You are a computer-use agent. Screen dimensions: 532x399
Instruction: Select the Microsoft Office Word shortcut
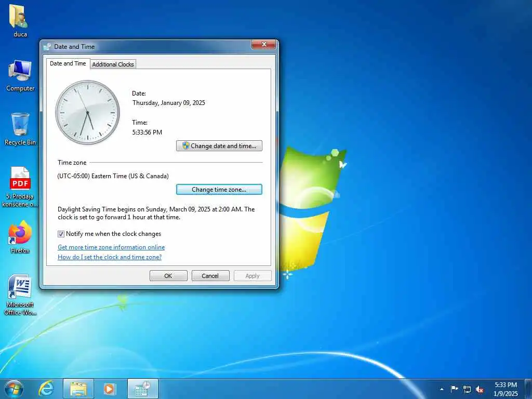click(x=20, y=295)
